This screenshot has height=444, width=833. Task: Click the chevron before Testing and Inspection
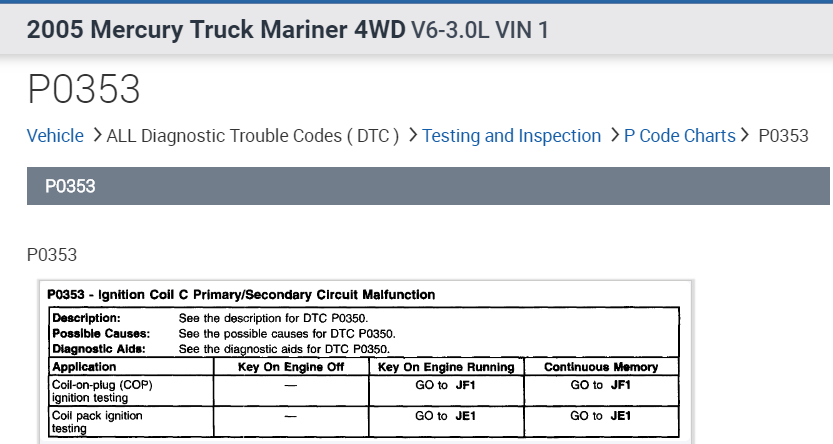(412, 135)
